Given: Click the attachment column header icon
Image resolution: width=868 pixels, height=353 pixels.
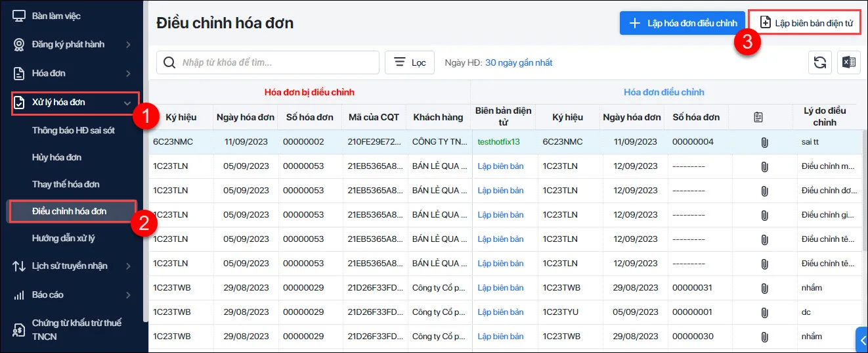Looking at the screenshot, I should point(758,117).
